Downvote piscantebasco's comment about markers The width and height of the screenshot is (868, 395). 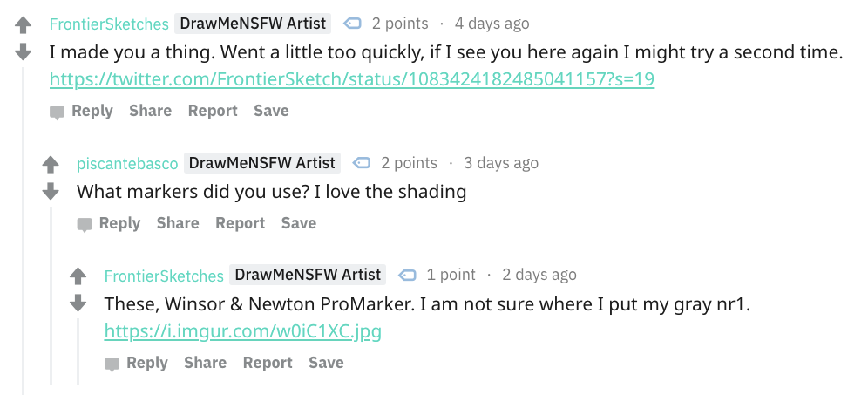51,192
